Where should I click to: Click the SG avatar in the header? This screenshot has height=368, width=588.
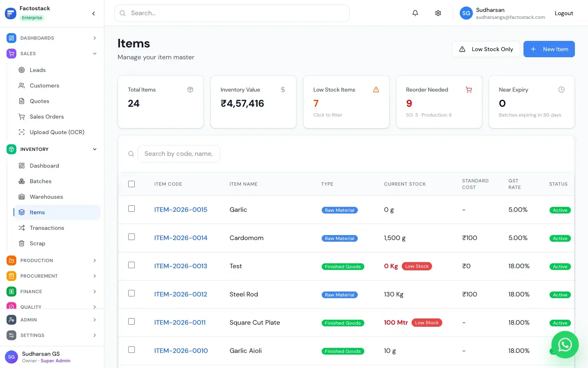pos(466,13)
